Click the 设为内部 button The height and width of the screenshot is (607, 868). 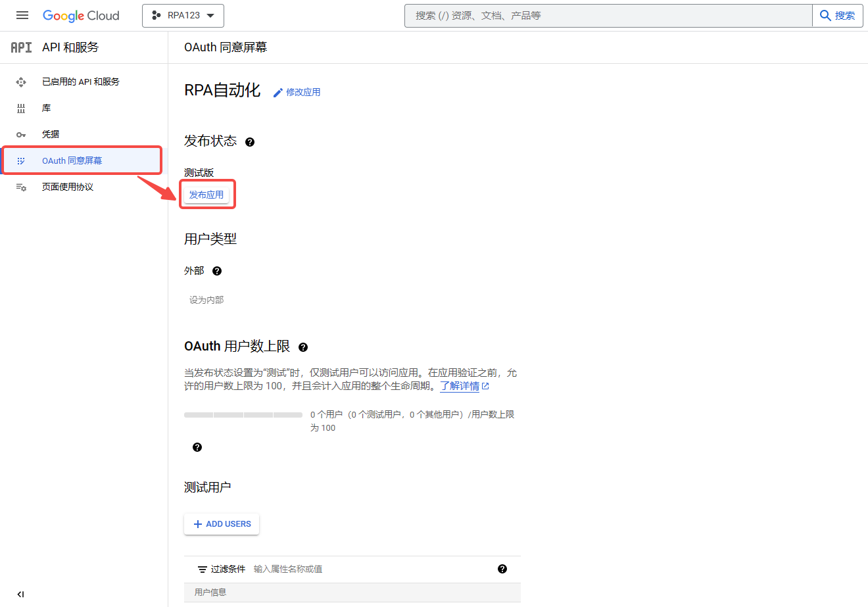[206, 300]
